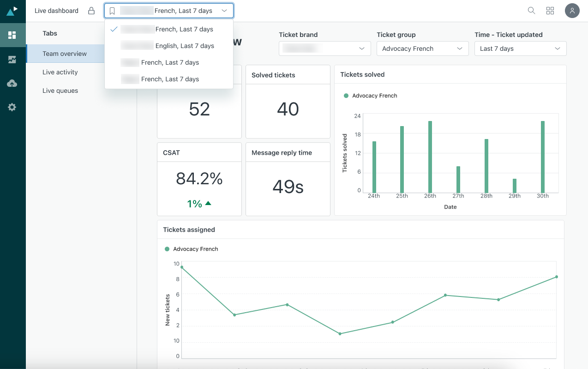
Task: Open the products grid icon
Action: click(x=550, y=11)
